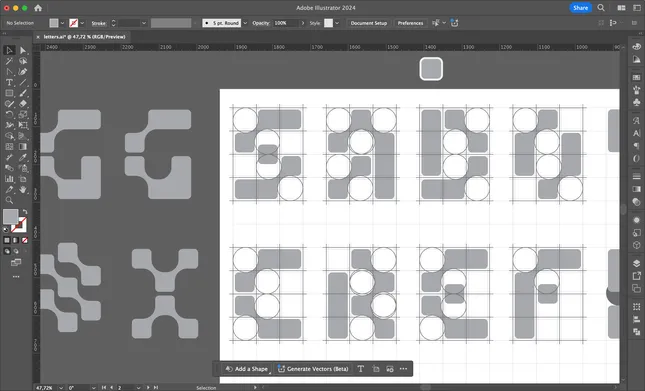Viewport: 645px width, 391px height.
Task: Select the Eyedropper tool
Action: (23, 157)
